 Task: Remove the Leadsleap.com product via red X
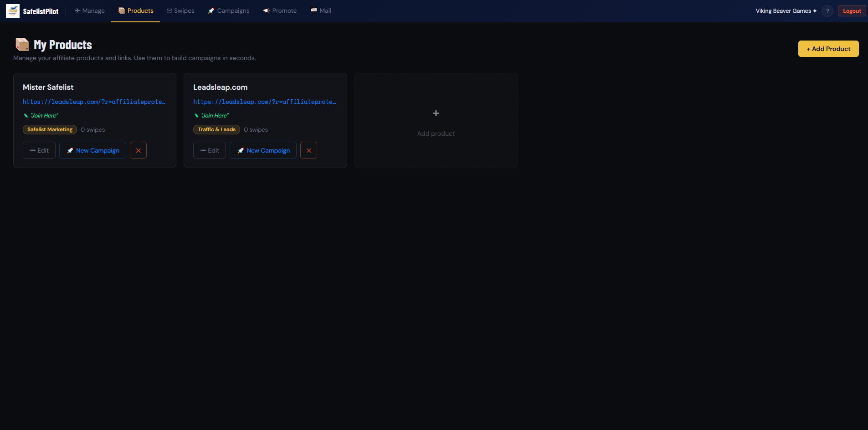click(x=308, y=150)
